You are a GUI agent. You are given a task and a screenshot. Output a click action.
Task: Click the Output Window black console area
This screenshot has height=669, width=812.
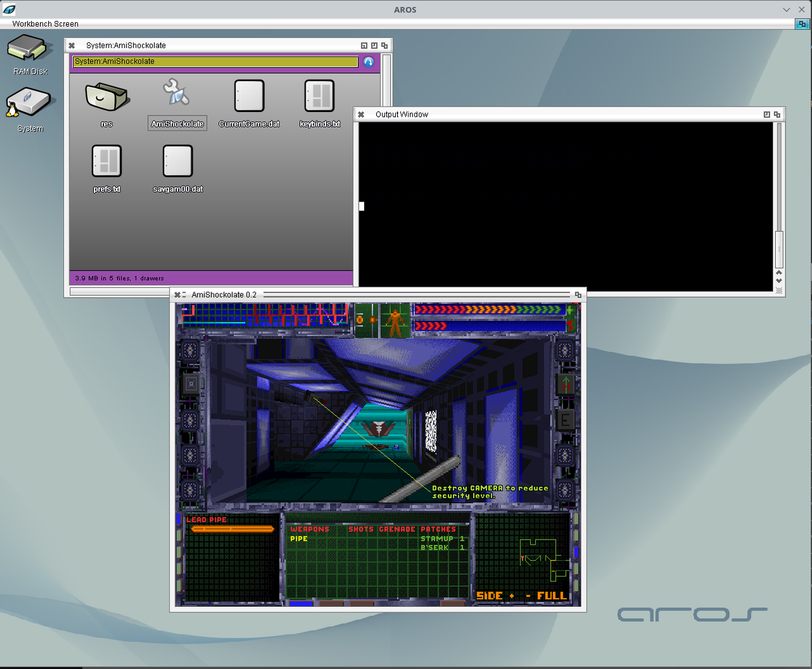point(566,206)
